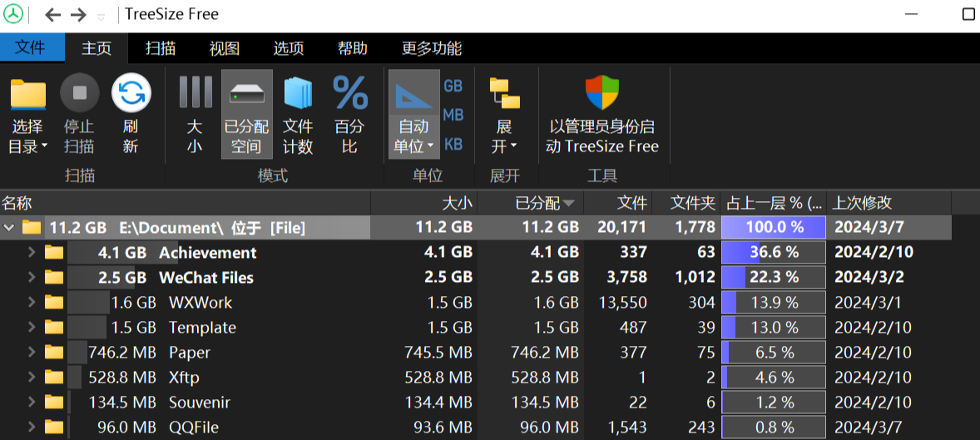Sort by the 已分配 column header

click(531, 202)
